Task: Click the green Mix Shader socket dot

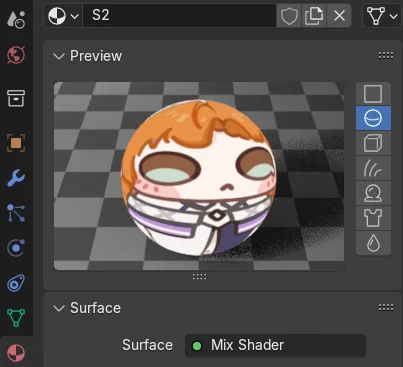Action: [x=197, y=346]
